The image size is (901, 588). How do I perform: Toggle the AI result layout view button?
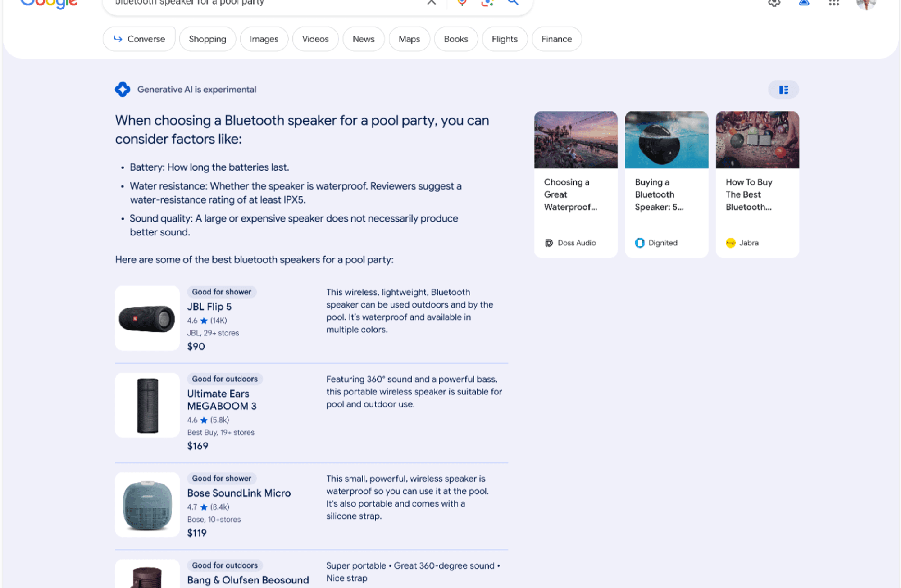[783, 90]
